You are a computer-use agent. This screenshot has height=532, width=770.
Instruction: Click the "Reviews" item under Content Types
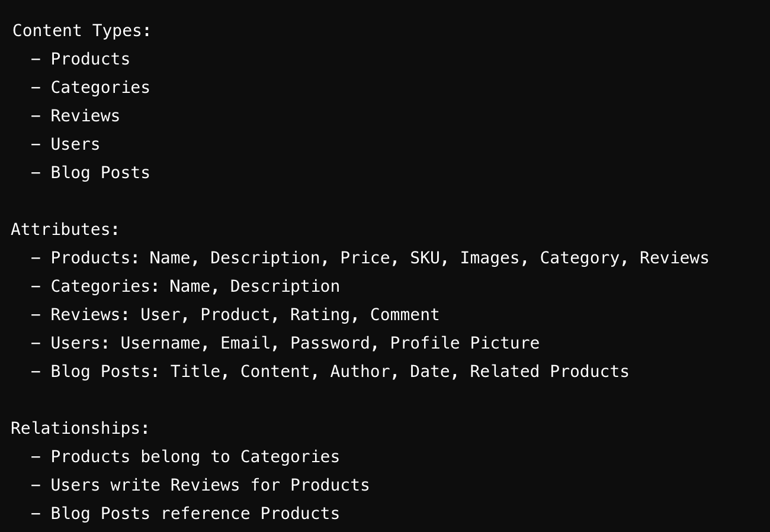[x=85, y=115]
